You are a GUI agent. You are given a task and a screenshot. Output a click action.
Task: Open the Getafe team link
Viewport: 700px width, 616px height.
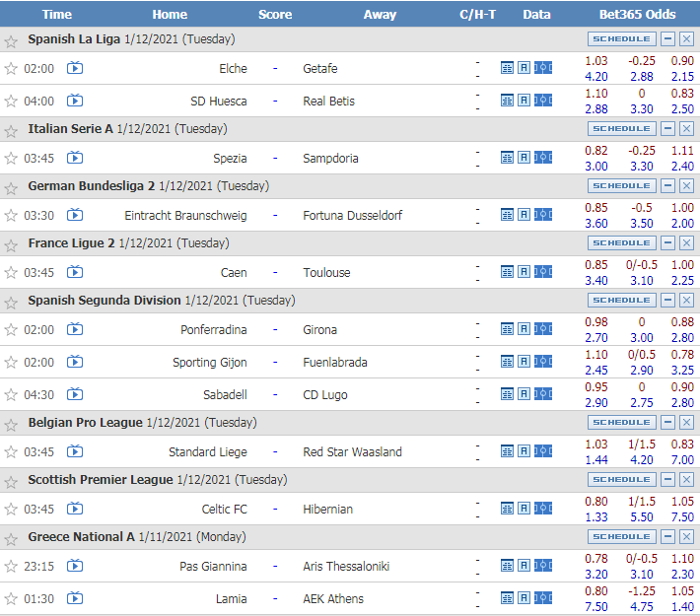coord(320,69)
